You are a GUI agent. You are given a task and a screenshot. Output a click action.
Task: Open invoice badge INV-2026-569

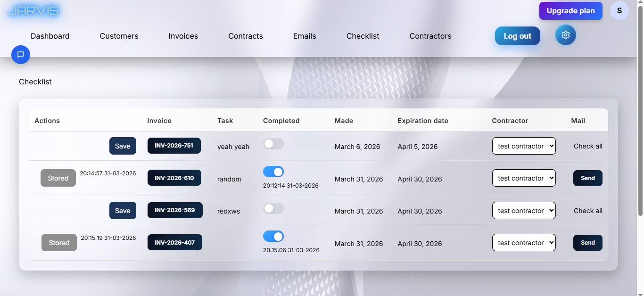pyautogui.click(x=175, y=210)
